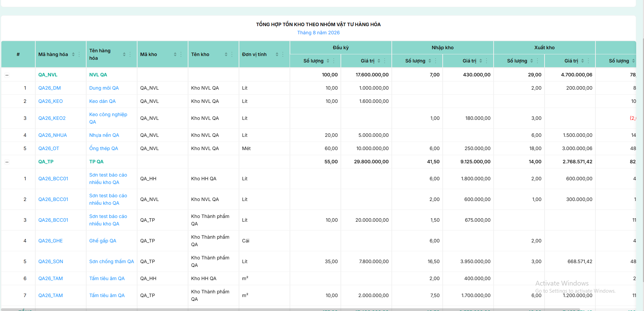Open Xuất kho Giá trị column menu
The height and width of the screenshot is (311, 644).
(588, 61)
